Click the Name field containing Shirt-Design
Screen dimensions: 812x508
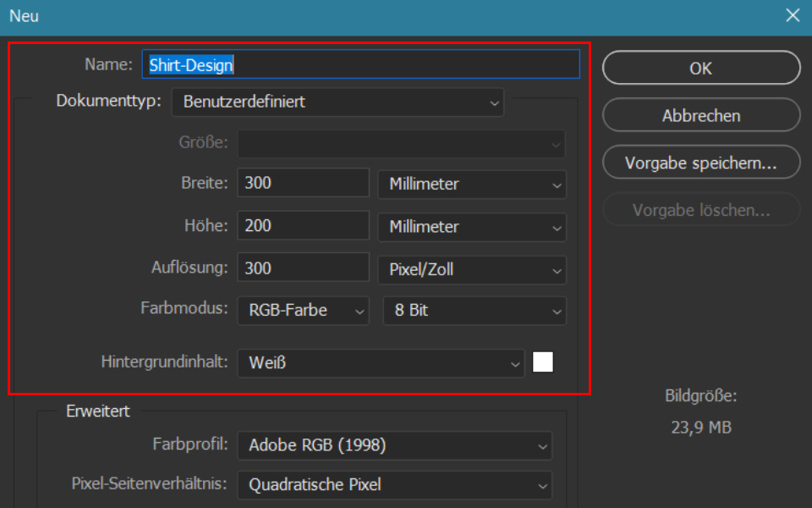point(361,64)
